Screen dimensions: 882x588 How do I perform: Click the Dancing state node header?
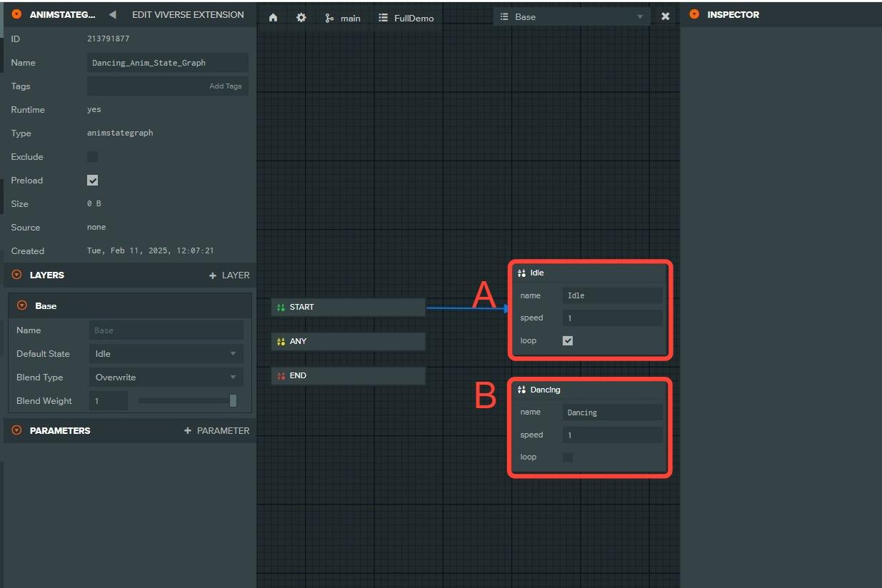pyautogui.click(x=589, y=390)
